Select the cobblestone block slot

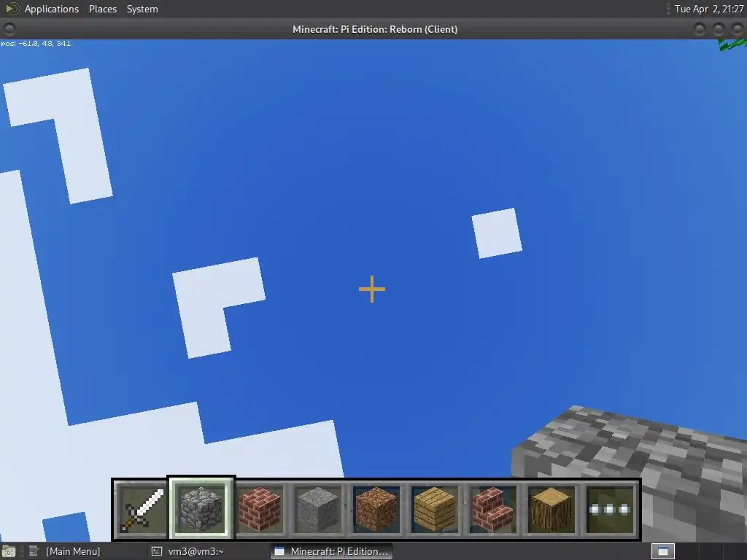(x=201, y=509)
